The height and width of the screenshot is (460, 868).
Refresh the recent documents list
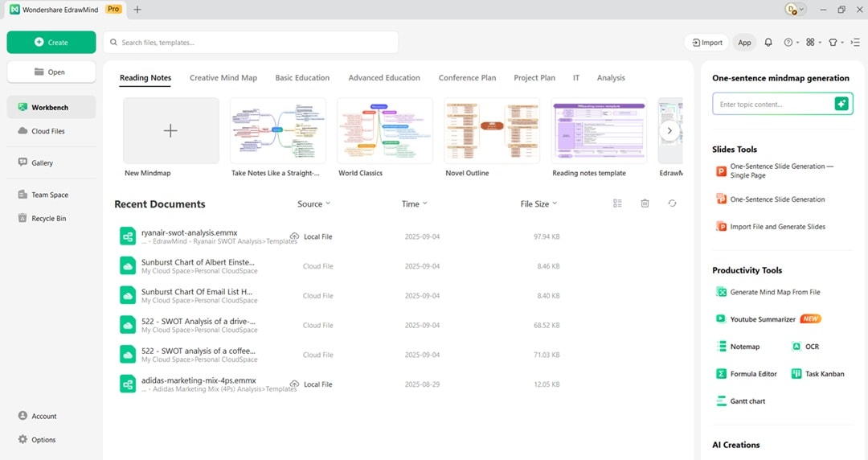click(672, 203)
